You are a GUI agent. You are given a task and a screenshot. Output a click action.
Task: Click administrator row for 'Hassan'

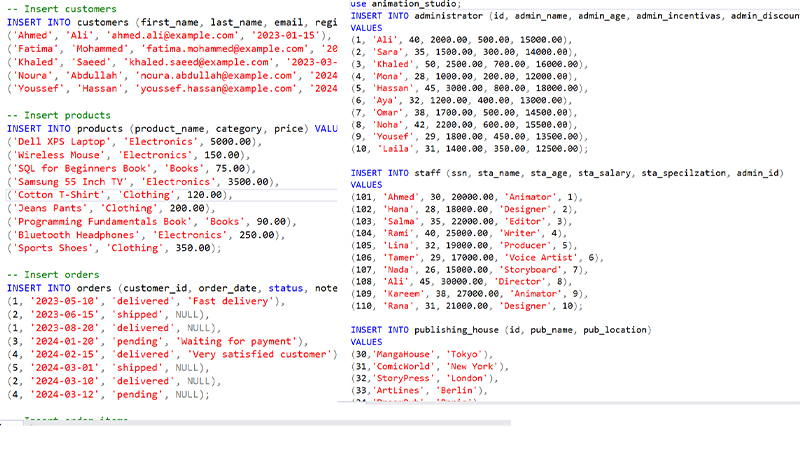pos(469,88)
